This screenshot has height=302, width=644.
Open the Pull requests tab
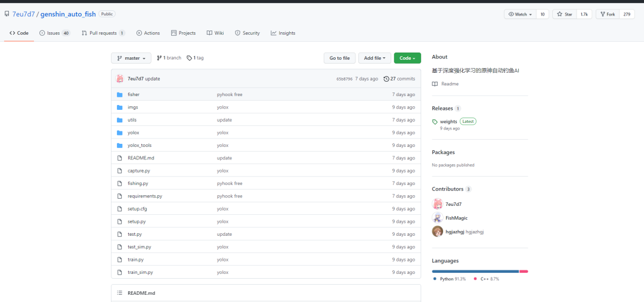pyautogui.click(x=104, y=33)
